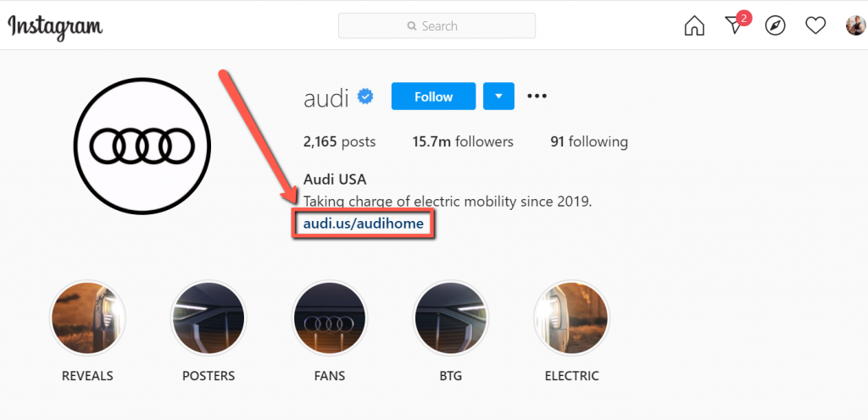Open the POSTERS story highlight

click(209, 318)
